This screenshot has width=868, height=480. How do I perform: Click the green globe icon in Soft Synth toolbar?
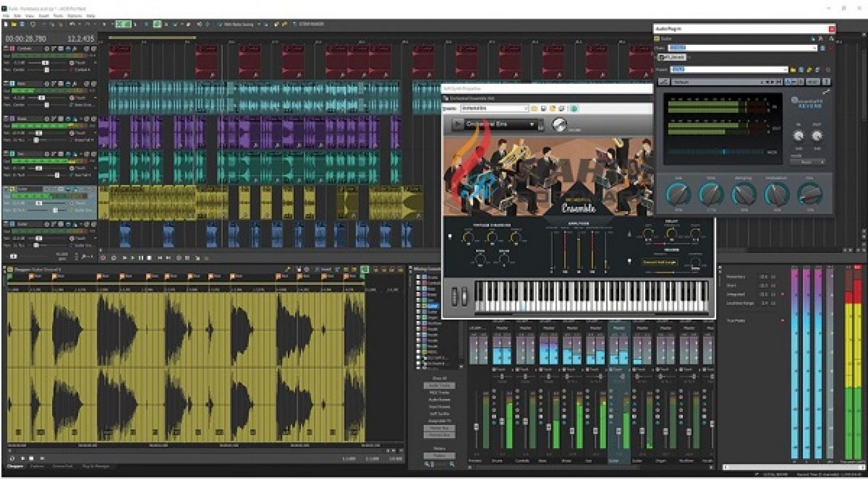(574, 109)
